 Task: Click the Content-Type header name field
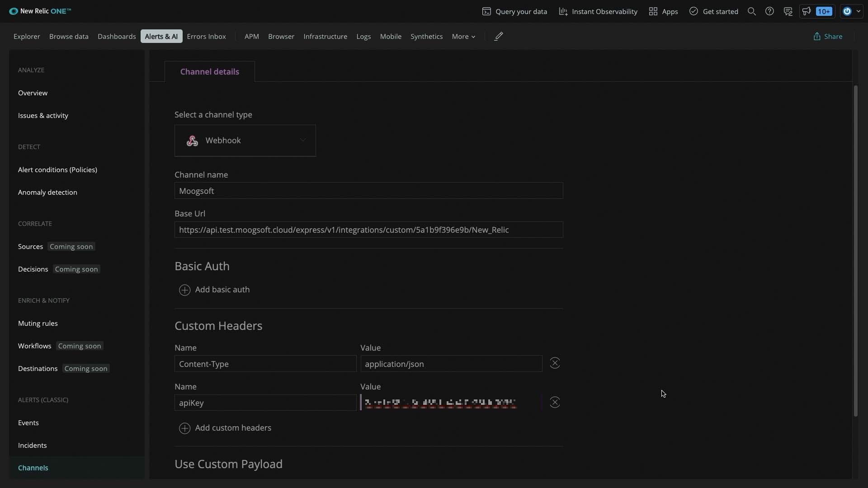(265, 364)
